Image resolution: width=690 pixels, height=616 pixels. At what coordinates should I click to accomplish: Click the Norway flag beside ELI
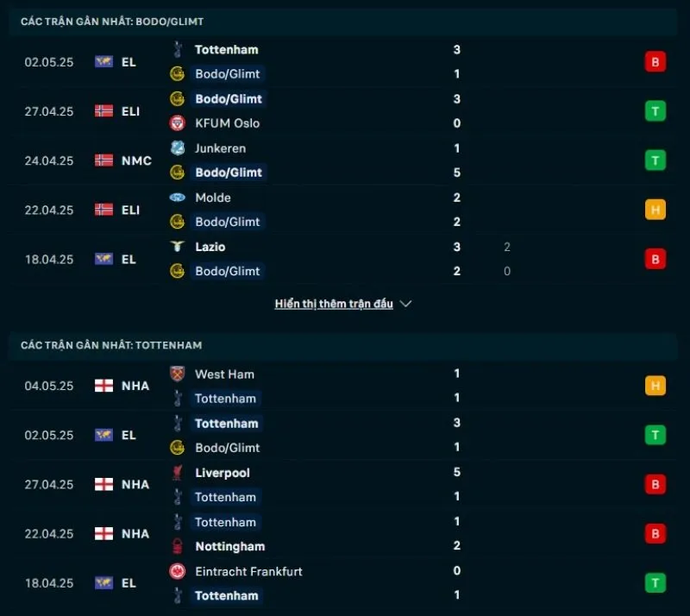[x=103, y=110]
